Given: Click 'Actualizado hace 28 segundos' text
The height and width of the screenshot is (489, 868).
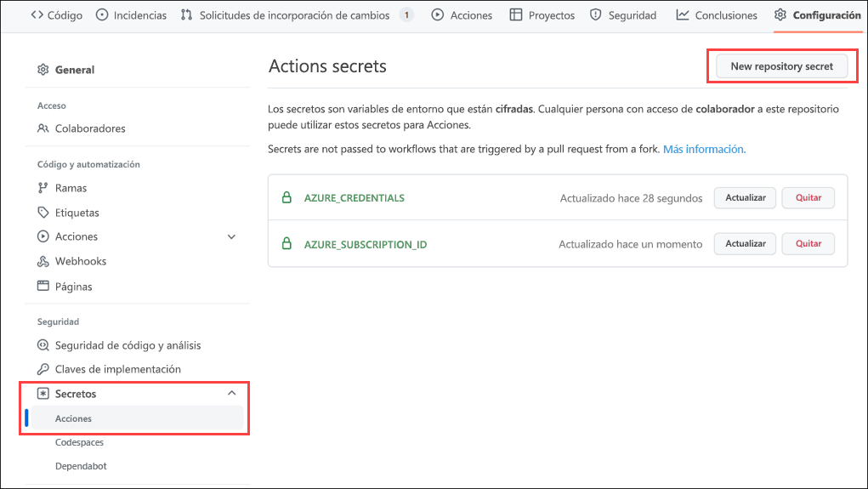Looking at the screenshot, I should tap(631, 198).
